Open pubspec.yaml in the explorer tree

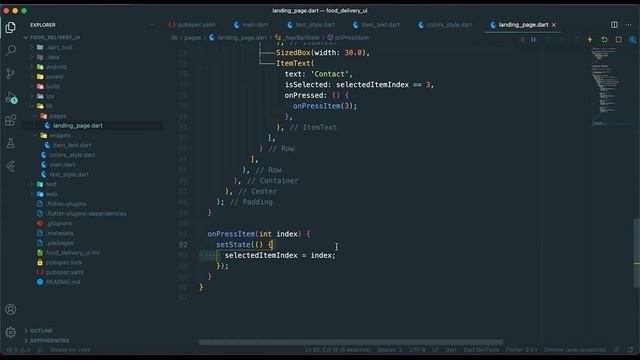64,273
